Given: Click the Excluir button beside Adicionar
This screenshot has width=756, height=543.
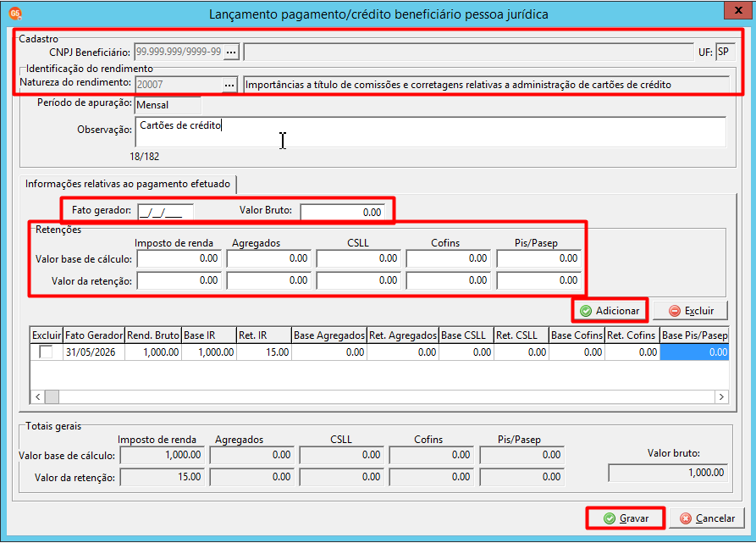Looking at the screenshot, I should tap(691, 311).
